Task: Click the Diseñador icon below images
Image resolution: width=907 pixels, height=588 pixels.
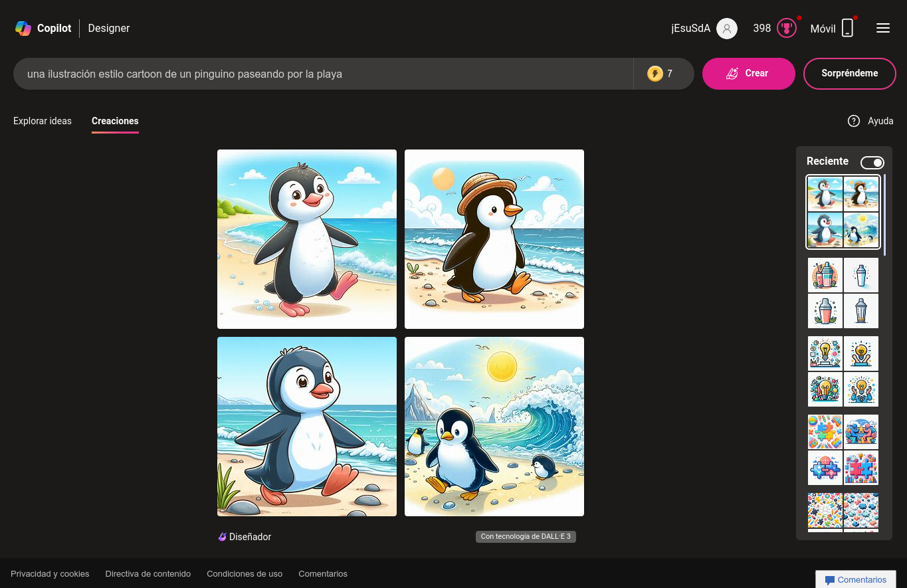Action: [x=223, y=537]
